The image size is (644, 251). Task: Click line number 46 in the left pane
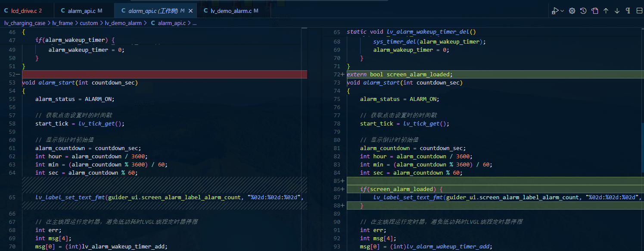(12, 32)
